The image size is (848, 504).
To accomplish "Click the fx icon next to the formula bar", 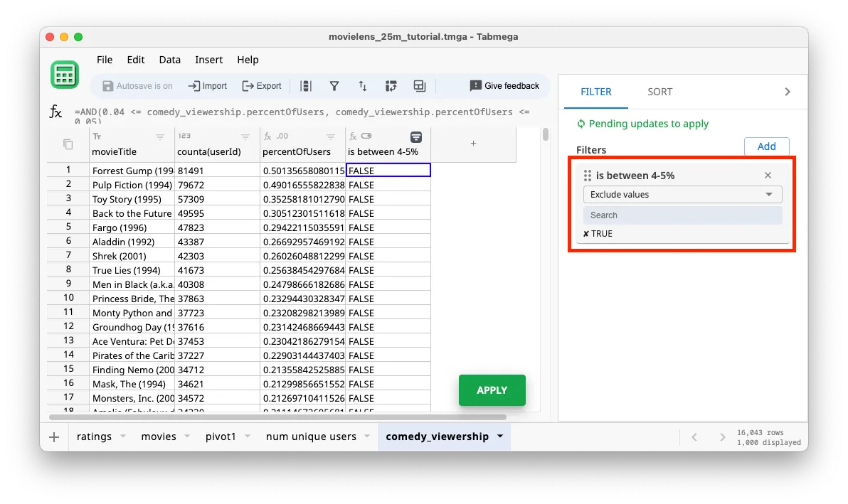I will pos(55,114).
